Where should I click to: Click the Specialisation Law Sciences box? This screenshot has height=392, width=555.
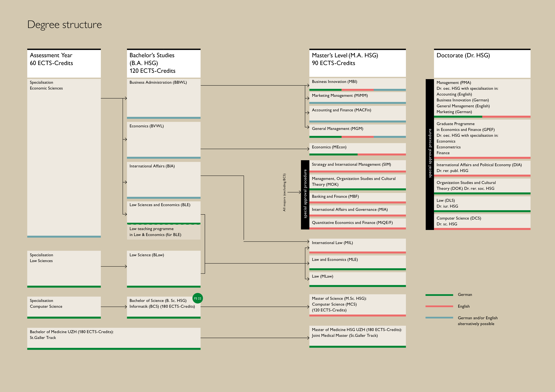[64, 268]
